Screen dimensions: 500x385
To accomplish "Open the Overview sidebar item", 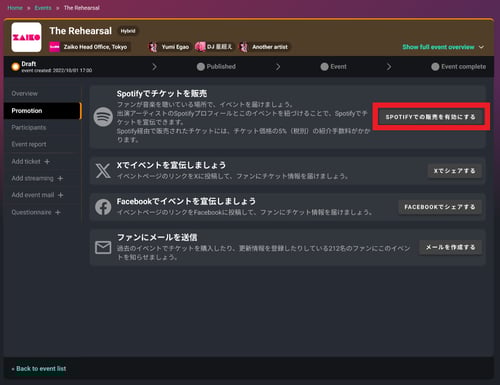I will (42, 94).
